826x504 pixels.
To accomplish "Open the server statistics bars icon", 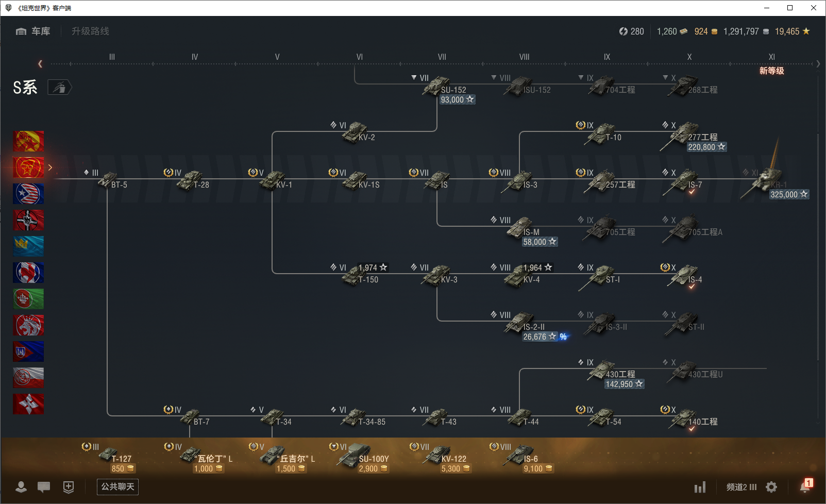I will 700,487.
